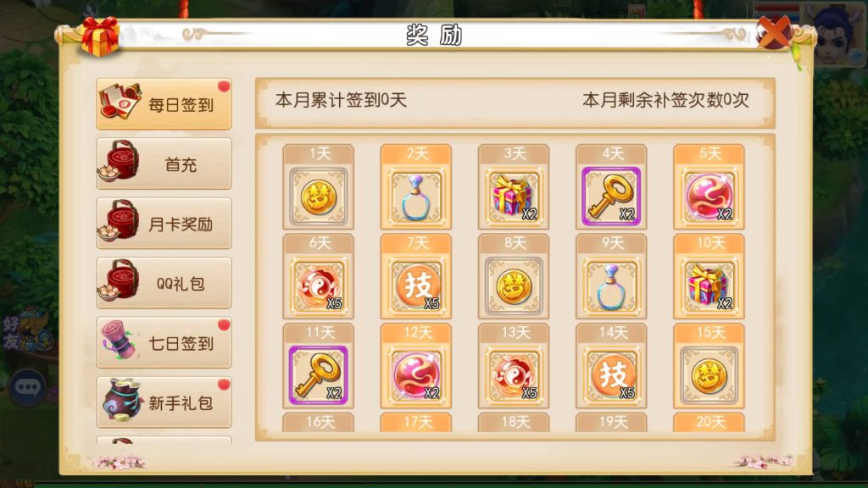Select the 新手礼包 newbie gift pack tab
The height and width of the screenshot is (488, 868).
point(164,402)
